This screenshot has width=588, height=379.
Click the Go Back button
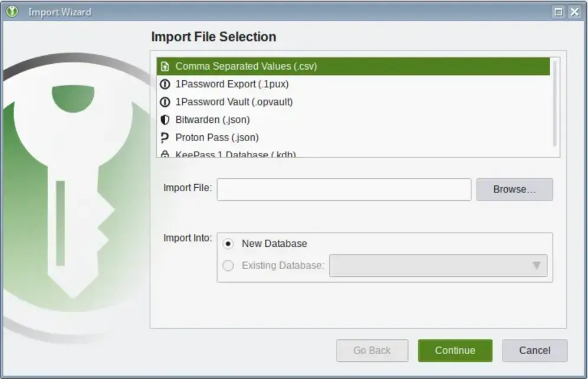(372, 351)
